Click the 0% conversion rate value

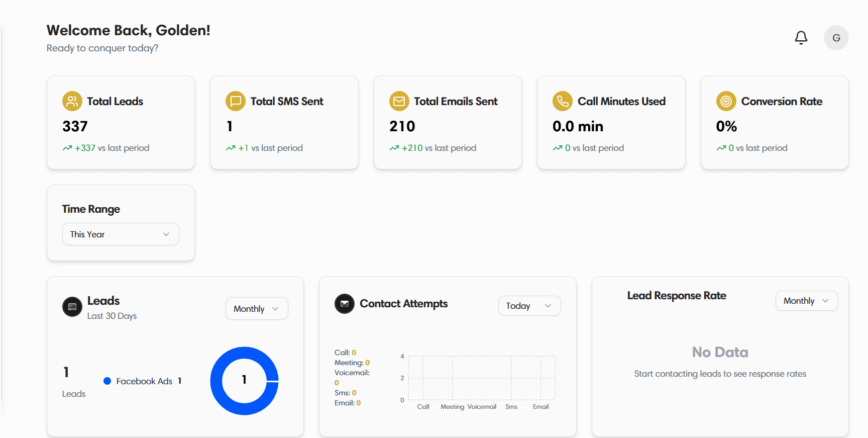point(726,126)
